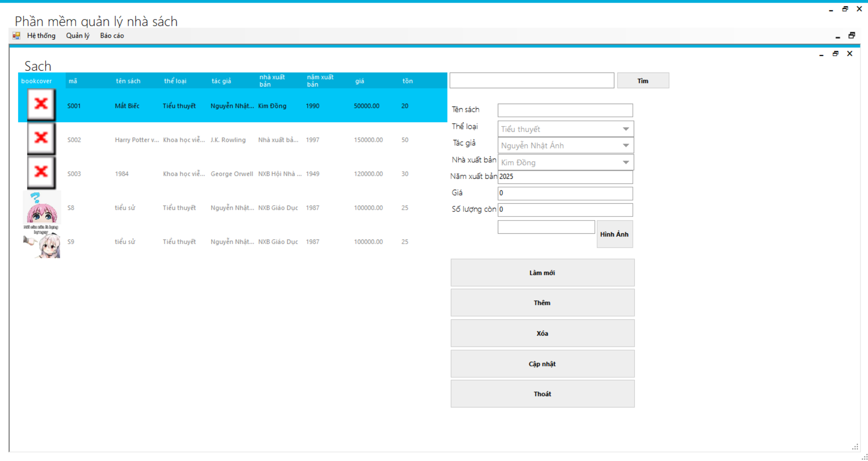Click the broken cover image in row S002

coord(41,139)
